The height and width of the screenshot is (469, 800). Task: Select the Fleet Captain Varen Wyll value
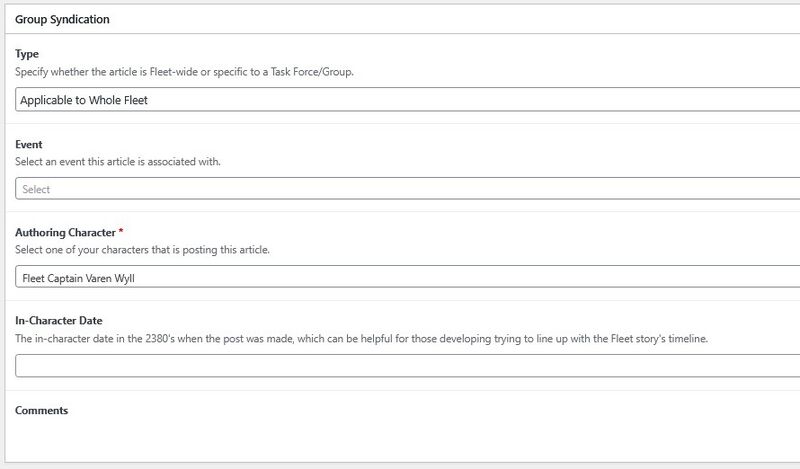pyautogui.click(x=78, y=278)
